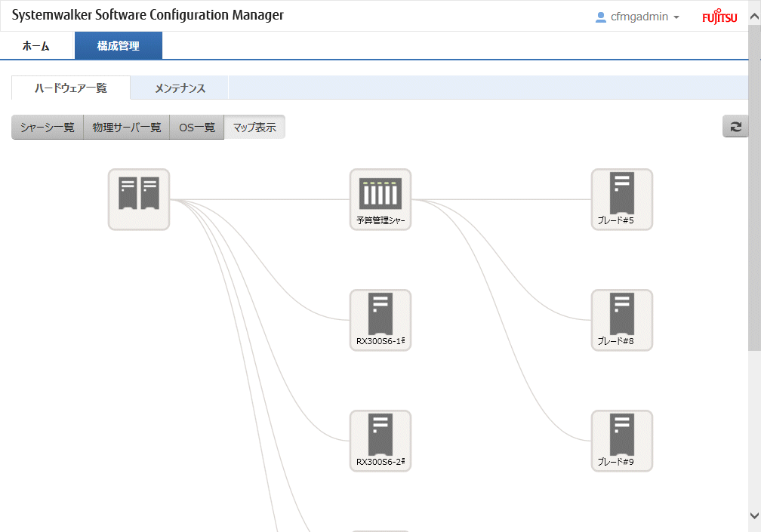Click the scrollbar down arrow
This screenshot has width=761, height=532.
coord(755,515)
